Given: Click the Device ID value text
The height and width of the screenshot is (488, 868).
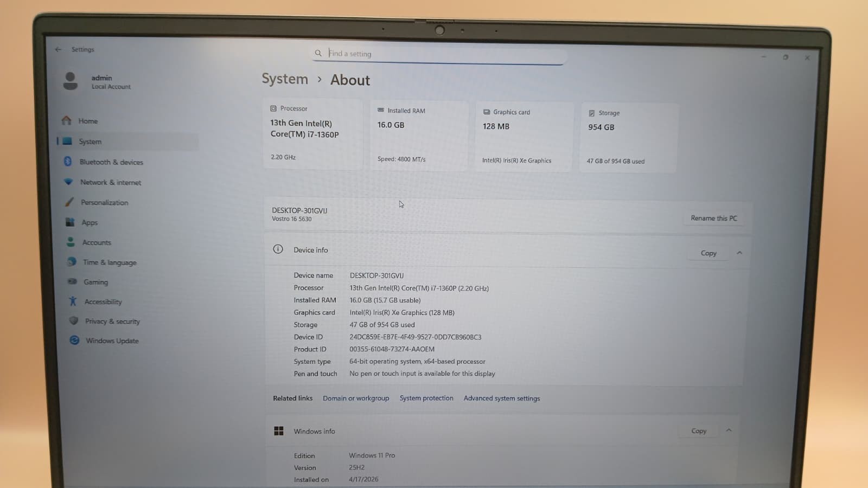Looking at the screenshot, I should point(415,337).
